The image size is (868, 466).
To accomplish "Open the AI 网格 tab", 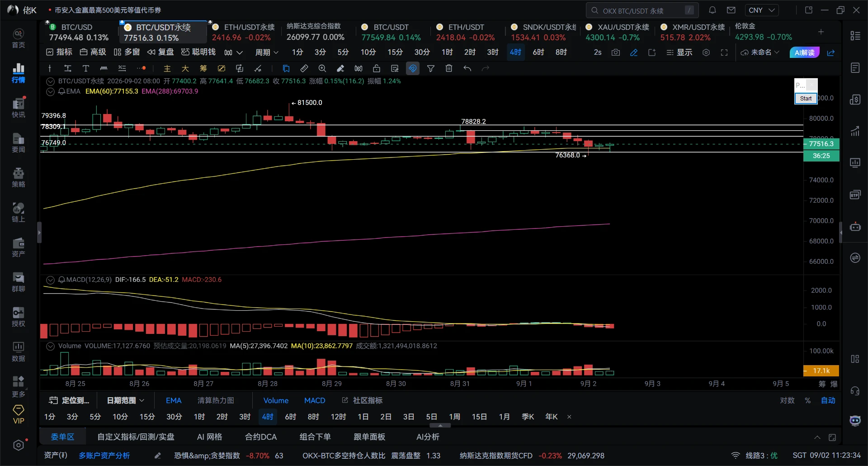I will tap(210, 437).
